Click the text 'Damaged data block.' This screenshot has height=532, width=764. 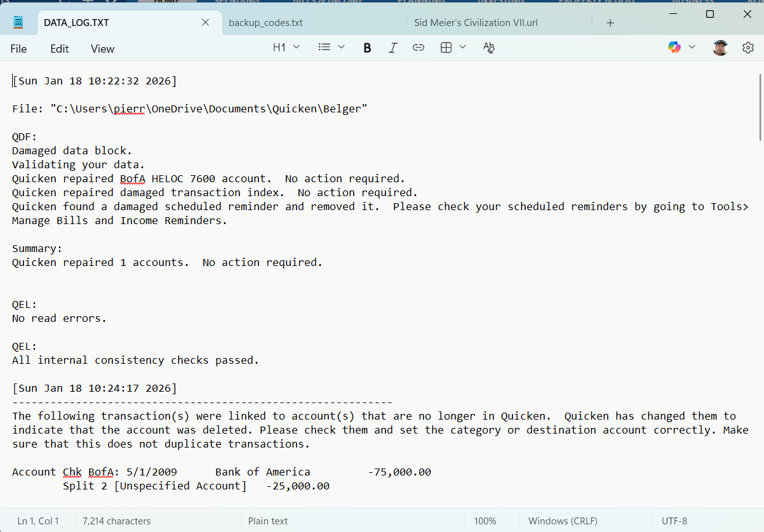coord(72,151)
